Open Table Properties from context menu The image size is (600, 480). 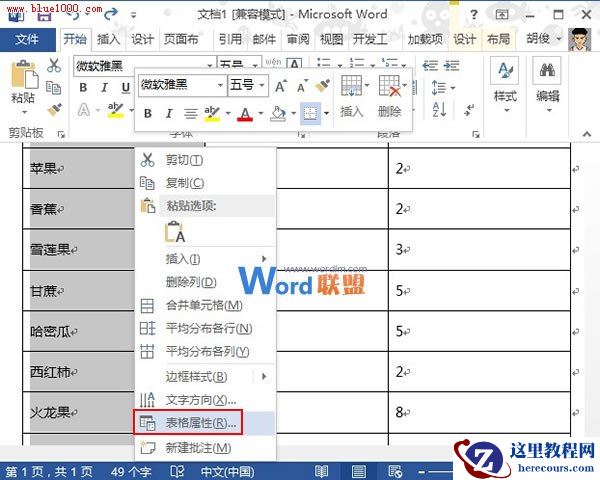[x=205, y=423]
